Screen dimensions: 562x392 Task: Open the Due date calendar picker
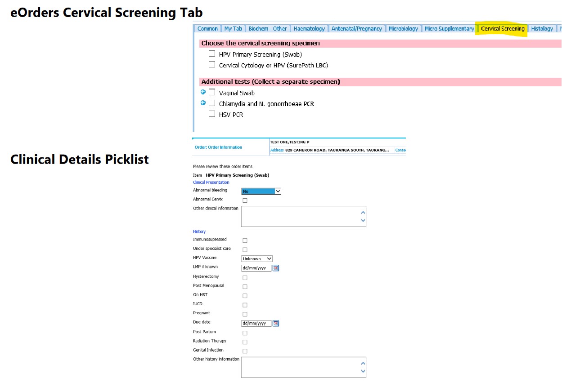276,323
